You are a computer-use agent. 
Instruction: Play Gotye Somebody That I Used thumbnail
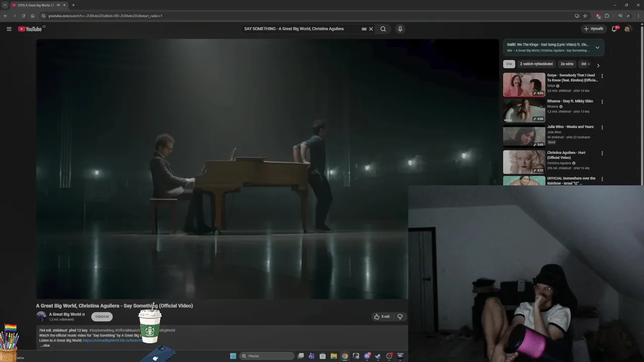coord(524,84)
